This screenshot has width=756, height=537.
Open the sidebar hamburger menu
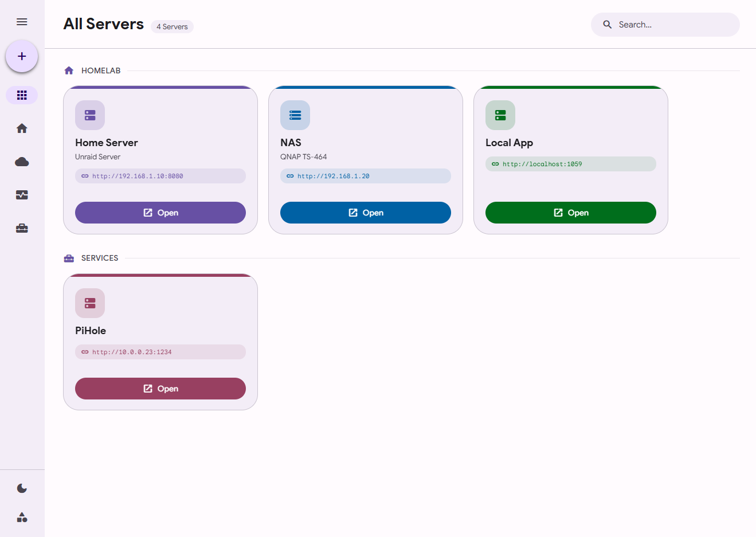point(22,21)
